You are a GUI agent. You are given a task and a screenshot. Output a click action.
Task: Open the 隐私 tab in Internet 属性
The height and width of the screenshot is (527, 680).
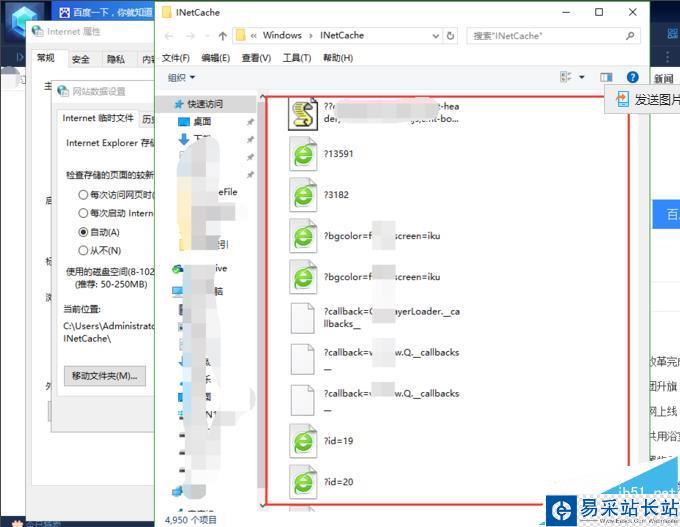click(x=116, y=59)
